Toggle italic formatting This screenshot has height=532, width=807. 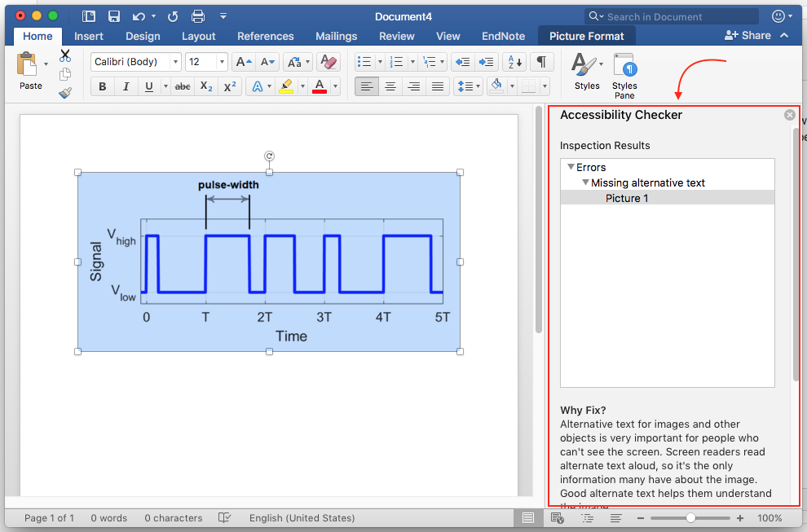(x=126, y=86)
